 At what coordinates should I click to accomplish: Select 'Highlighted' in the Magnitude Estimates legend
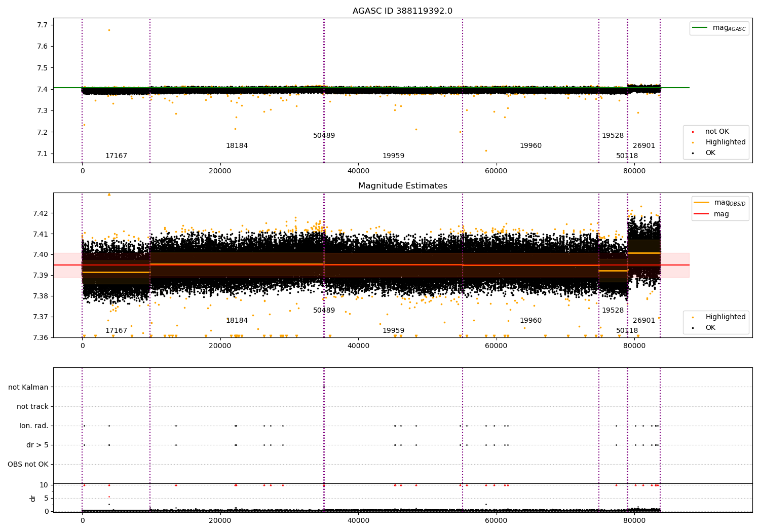click(726, 317)
